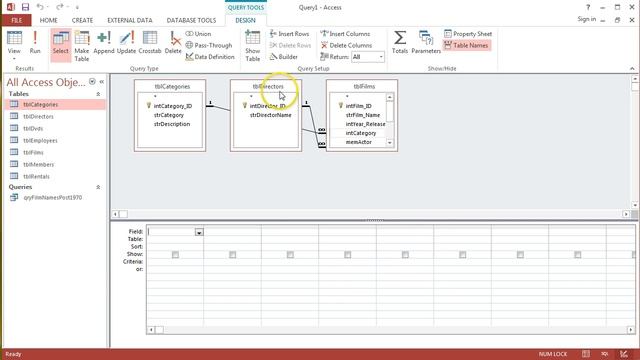Tick Show checkbox in fourth grid column
The image size is (640, 360).
pos(347,255)
